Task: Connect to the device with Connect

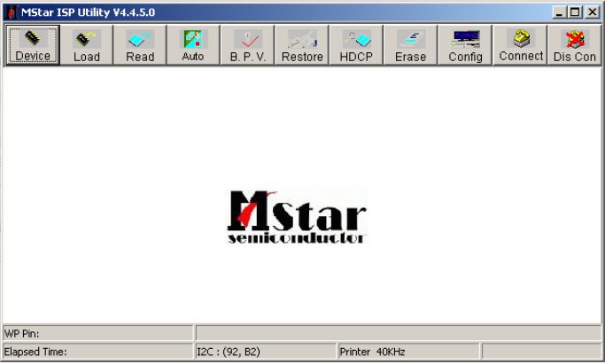Action: (x=521, y=45)
